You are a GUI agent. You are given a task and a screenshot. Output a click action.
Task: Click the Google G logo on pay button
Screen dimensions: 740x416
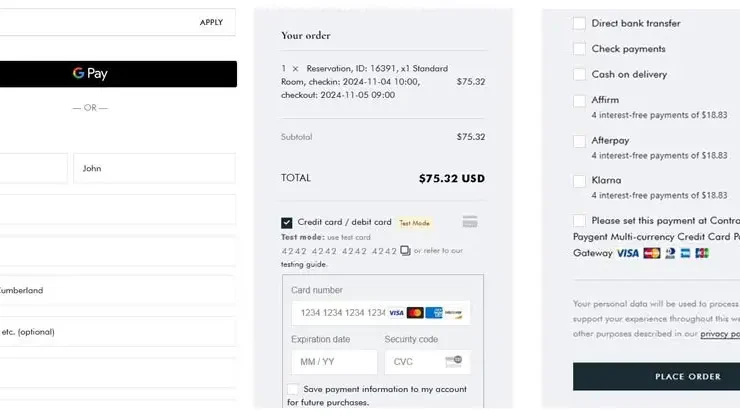click(x=78, y=73)
